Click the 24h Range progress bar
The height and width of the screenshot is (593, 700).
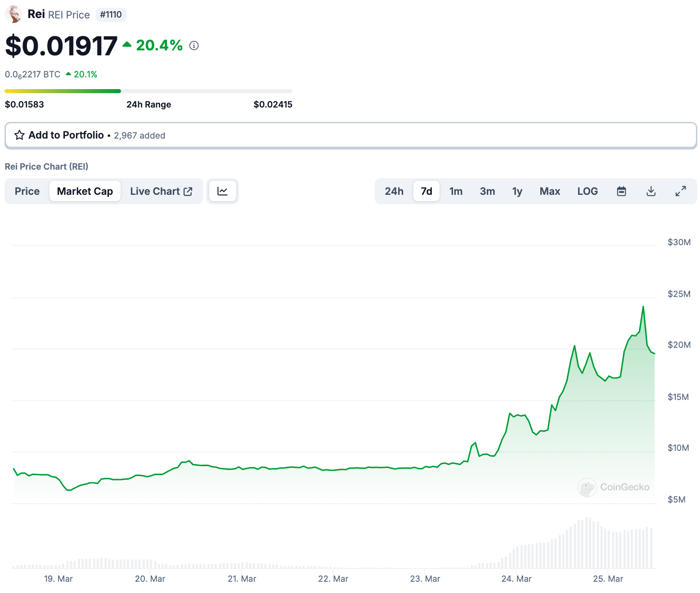[x=148, y=91]
